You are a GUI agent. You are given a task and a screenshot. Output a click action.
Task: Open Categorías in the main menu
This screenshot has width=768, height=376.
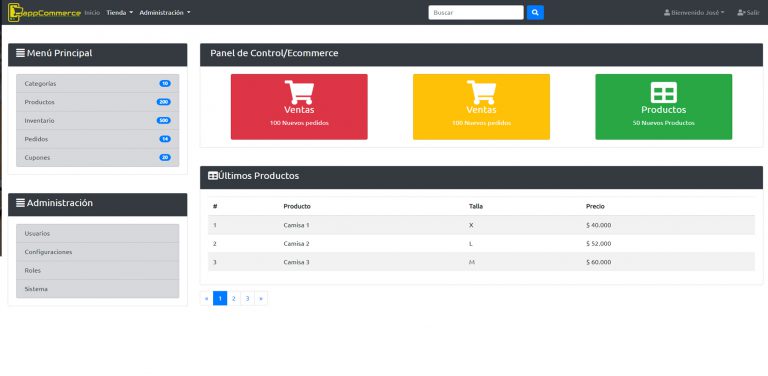coord(97,84)
